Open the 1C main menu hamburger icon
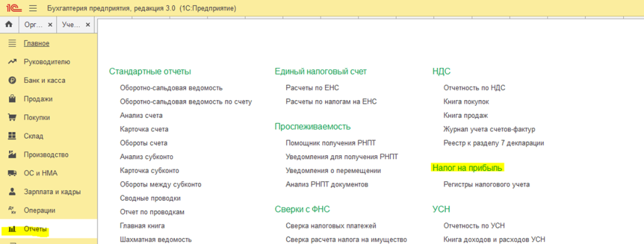The height and width of the screenshot is (244, 644). click(x=33, y=8)
